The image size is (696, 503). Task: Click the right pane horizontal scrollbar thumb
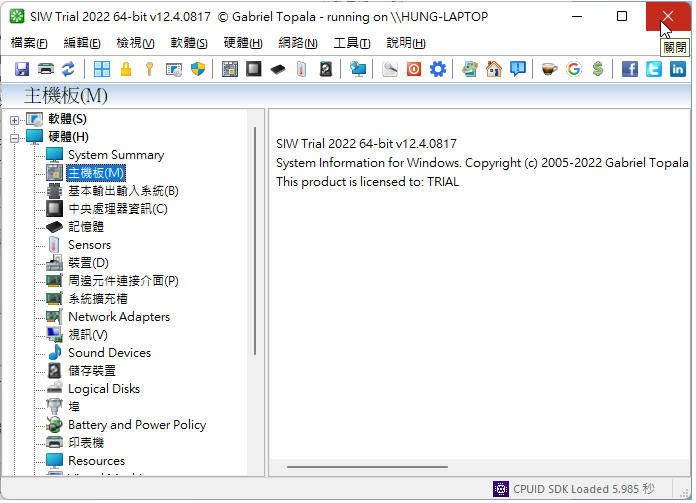pyautogui.click(x=368, y=467)
